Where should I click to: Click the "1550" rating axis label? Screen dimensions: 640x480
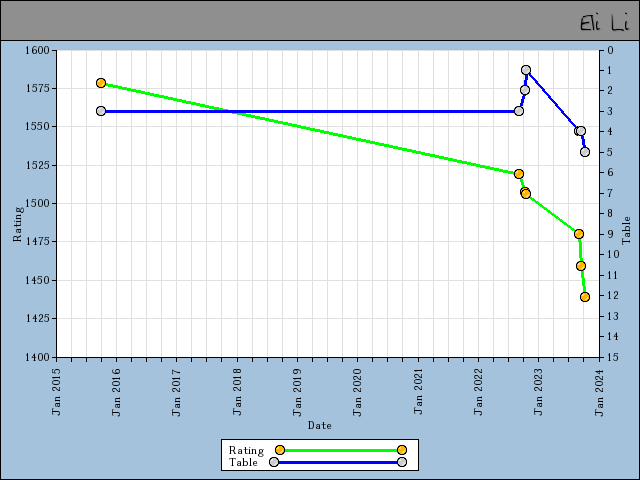pos(37,127)
